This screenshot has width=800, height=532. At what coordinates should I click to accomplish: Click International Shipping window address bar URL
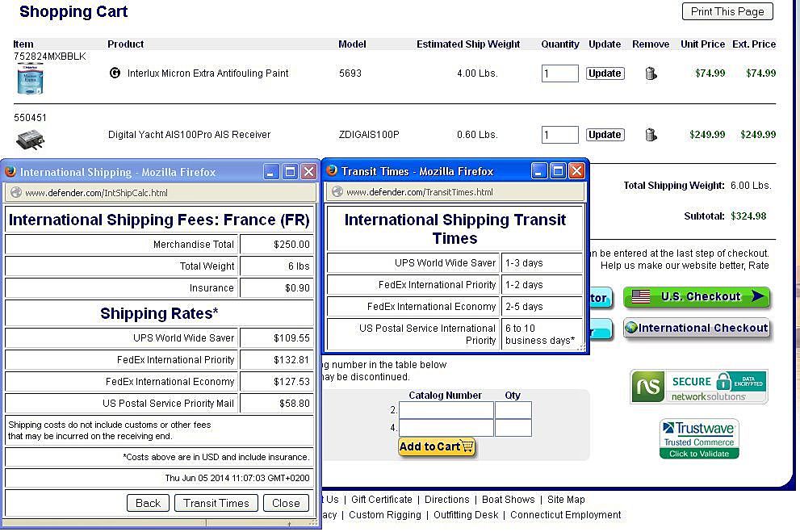pos(96,193)
